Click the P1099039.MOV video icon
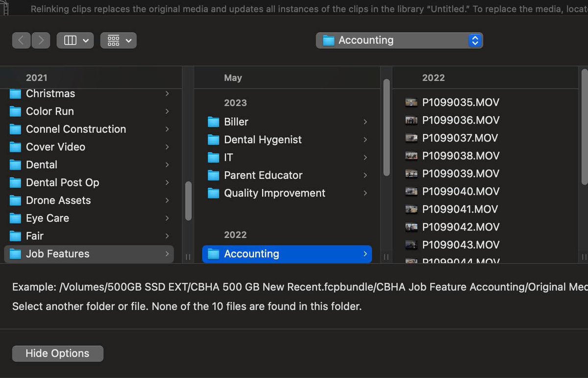Viewport: 588px width, 378px height. pyautogui.click(x=412, y=174)
